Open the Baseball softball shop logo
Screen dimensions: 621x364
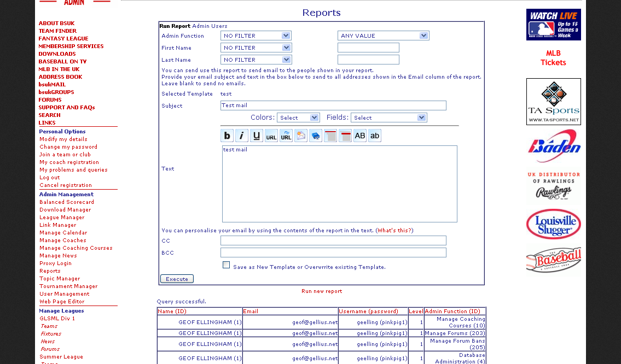coord(553,260)
